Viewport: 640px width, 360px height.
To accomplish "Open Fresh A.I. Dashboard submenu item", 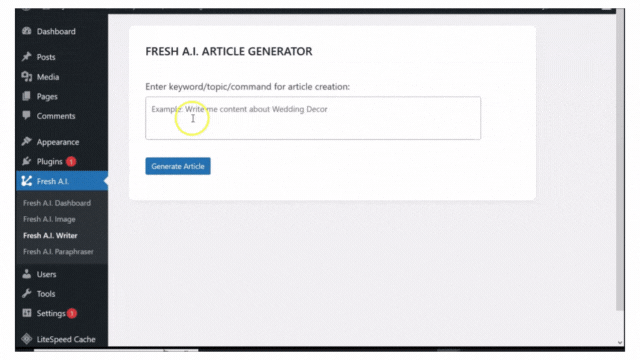I will coord(57,203).
